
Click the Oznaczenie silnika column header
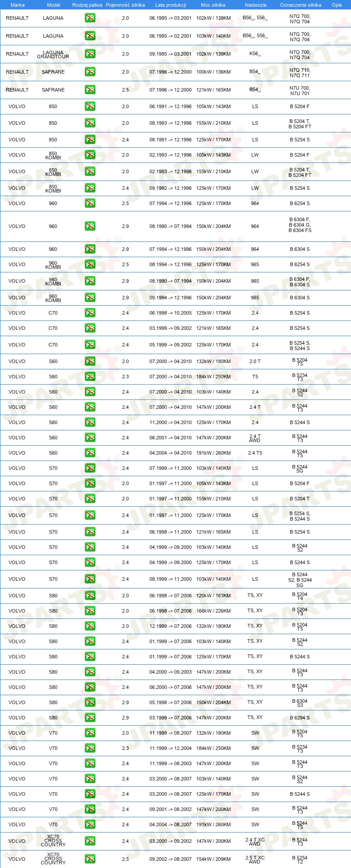(301, 5)
